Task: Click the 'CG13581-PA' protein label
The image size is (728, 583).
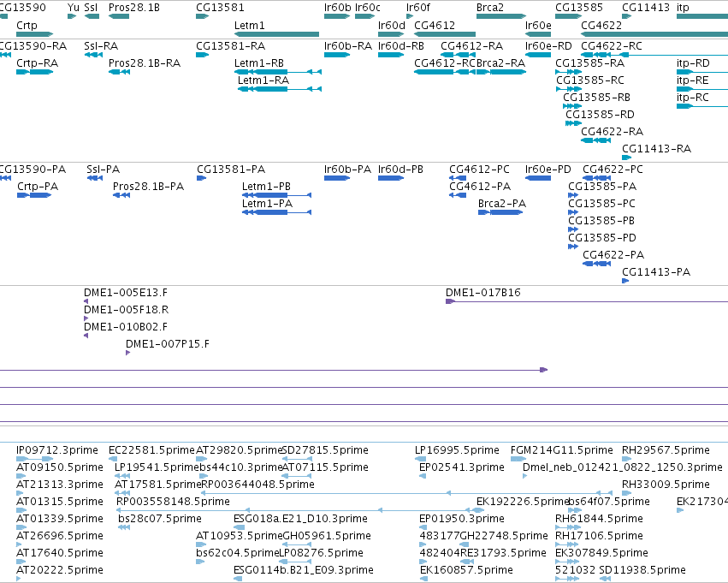Action: [x=231, y=170]
